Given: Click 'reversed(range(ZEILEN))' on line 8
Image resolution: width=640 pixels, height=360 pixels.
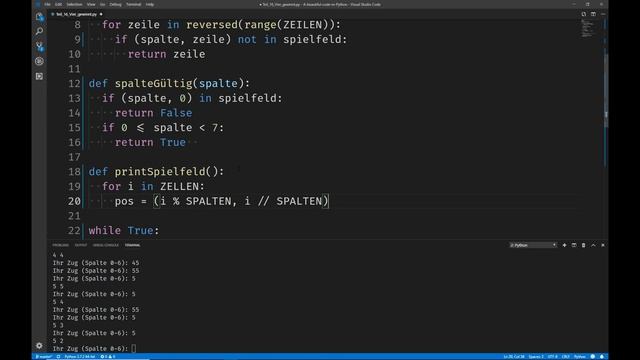Looking at the screenshot, I should [x=260, y=25].
